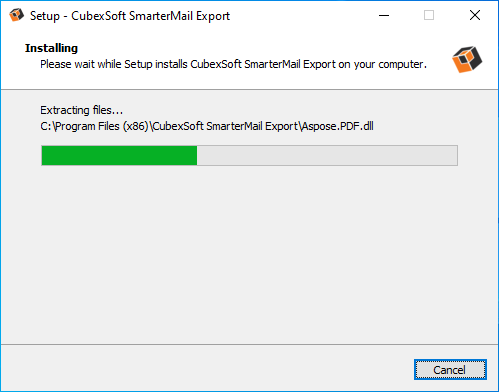499x392 pixels.
Task: Click the green filled part of the progress bar
Action: [x=119, y=155]
